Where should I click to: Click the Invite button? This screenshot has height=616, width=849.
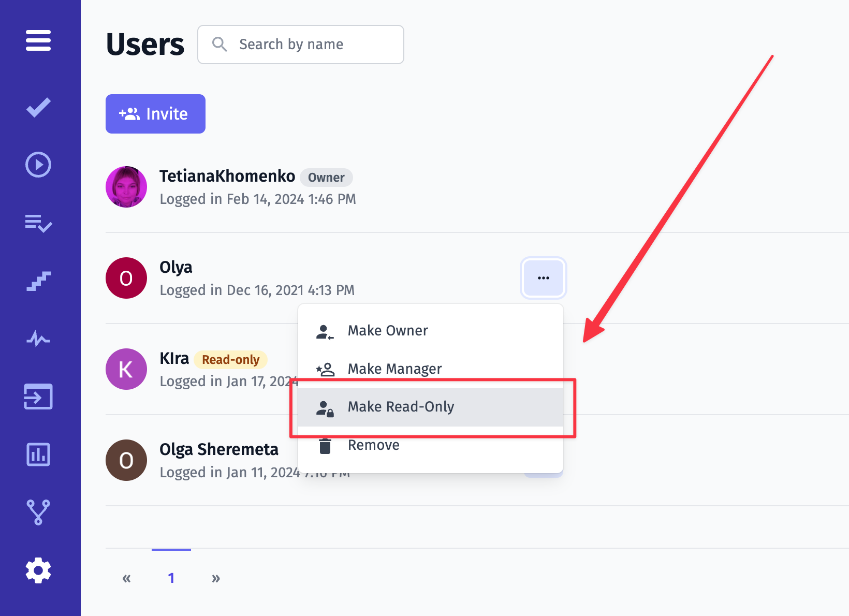click(155, 114)
